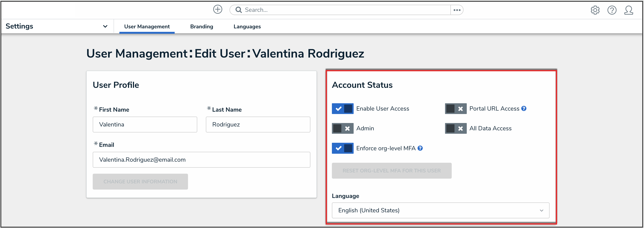Screen dimensions: 644x228
Task: Open the search options ellipsis menu
Action: (x=457, y=10)
